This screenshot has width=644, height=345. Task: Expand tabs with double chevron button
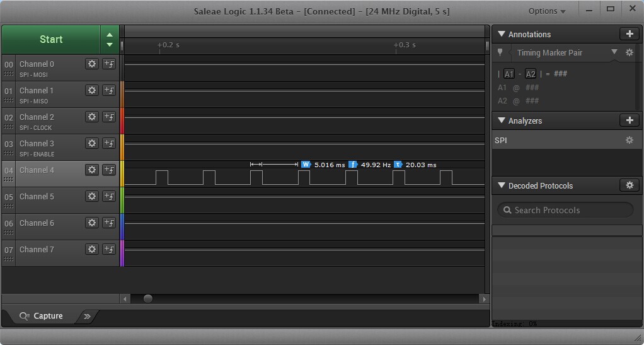(87, 316)
